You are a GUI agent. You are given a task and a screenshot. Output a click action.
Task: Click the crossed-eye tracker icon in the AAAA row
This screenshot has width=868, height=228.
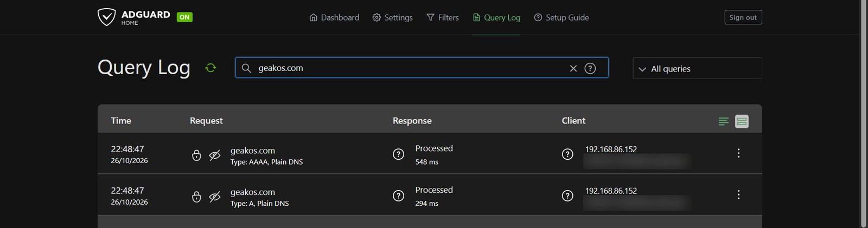tap(215, 155)
